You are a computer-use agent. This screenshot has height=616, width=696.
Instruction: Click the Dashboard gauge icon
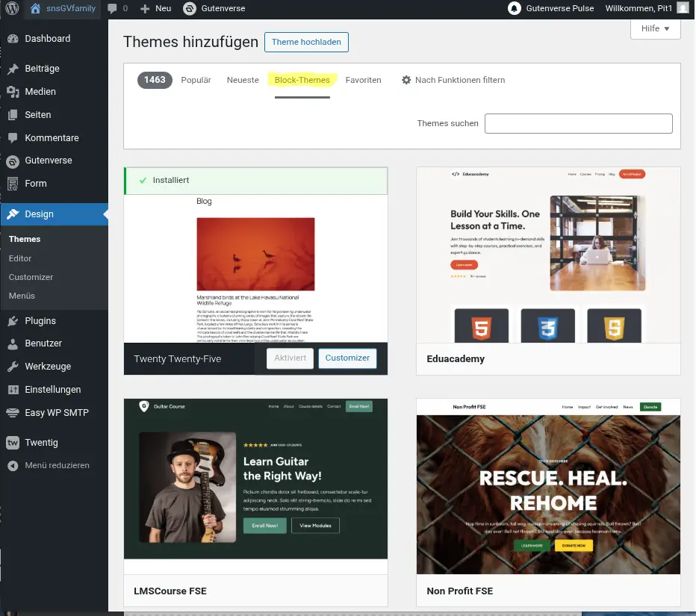(x=13, y=39)
